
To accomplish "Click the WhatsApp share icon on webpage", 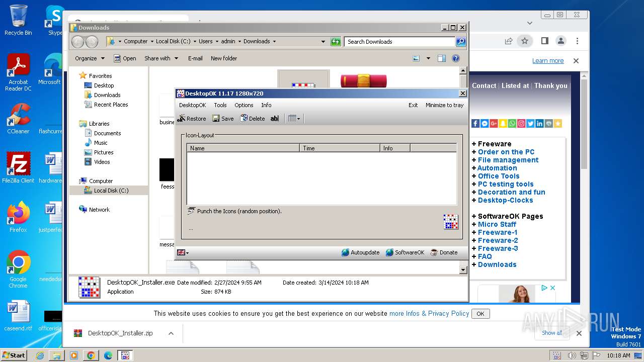I will pyautogui.click(x=512, y=123).
